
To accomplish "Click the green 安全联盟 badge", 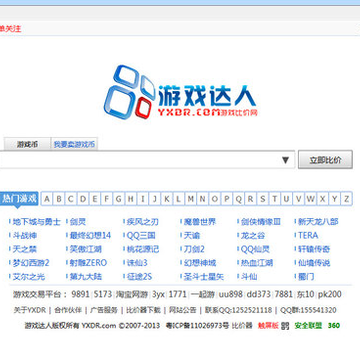I will (x=308, y=326).
